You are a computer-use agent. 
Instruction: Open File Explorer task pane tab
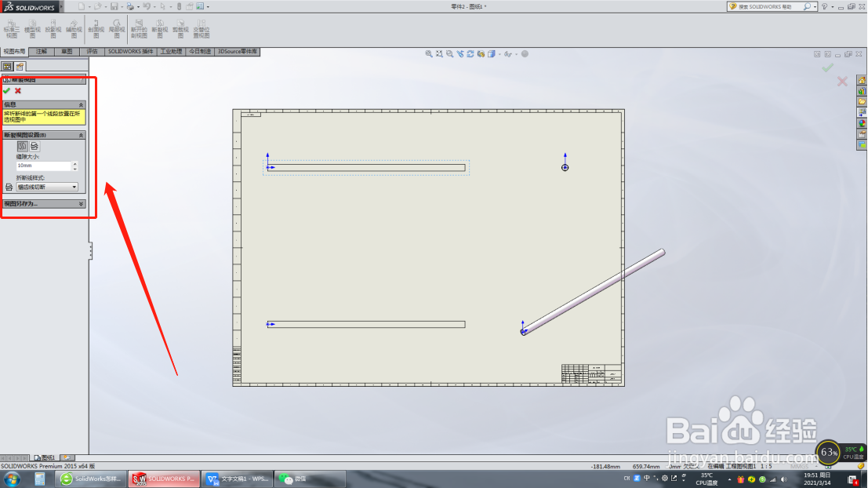(862, 101)
